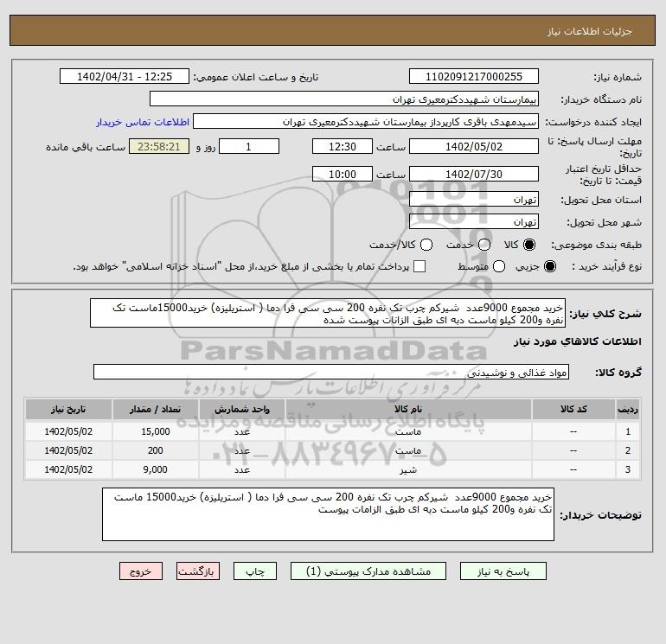Click the توضیحات خریدار text area
The height and width of the screenshot is (644, 666).
(x=329, y=514)
